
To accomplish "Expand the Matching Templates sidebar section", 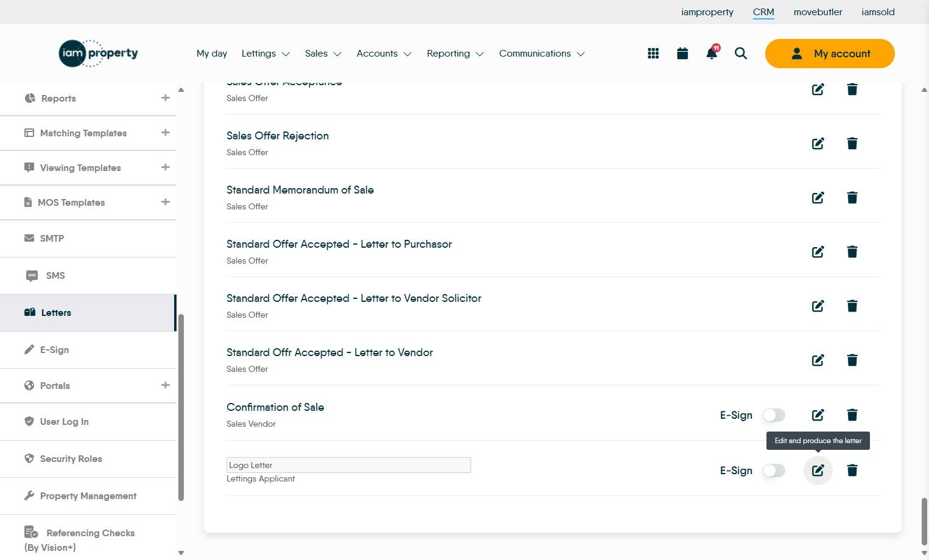I will (165, 133).
